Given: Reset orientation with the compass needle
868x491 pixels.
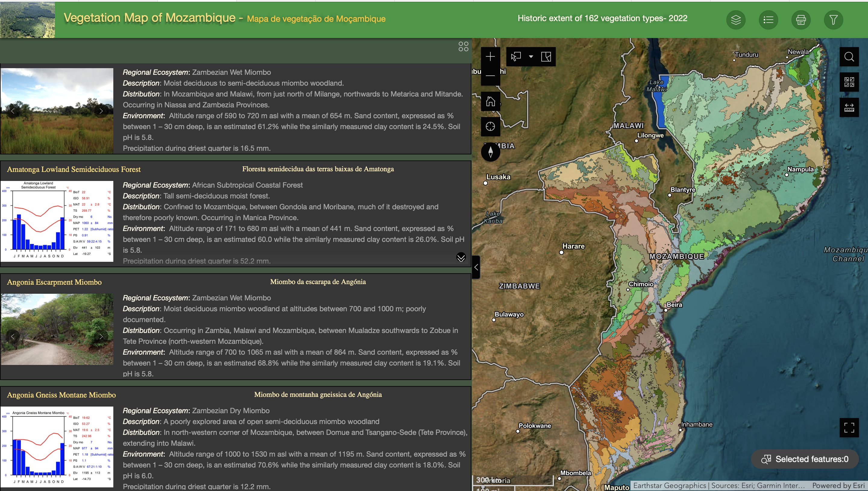Looking at the screenshot, I should pos(490,152).
